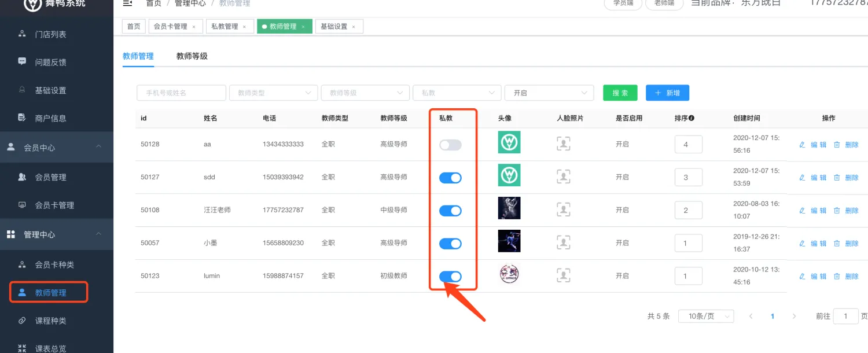Click the avatar thumbnail of lumin
Image resolution: width=868 pixels, height=353 pixels.
click(x=509, y=274)
